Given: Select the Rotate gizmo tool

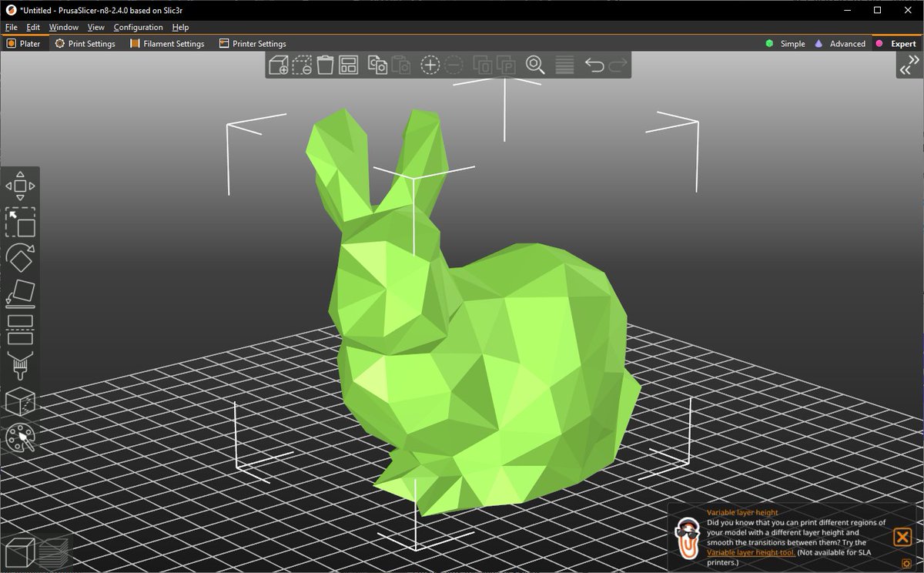Looking at the screenshot, I should pyautogui.click(x=20, y=258).
